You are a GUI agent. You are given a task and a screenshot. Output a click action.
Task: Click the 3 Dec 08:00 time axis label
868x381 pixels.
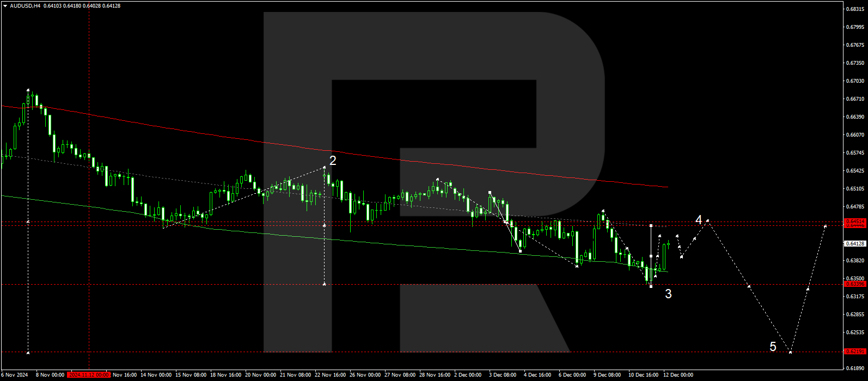(503, 375)
